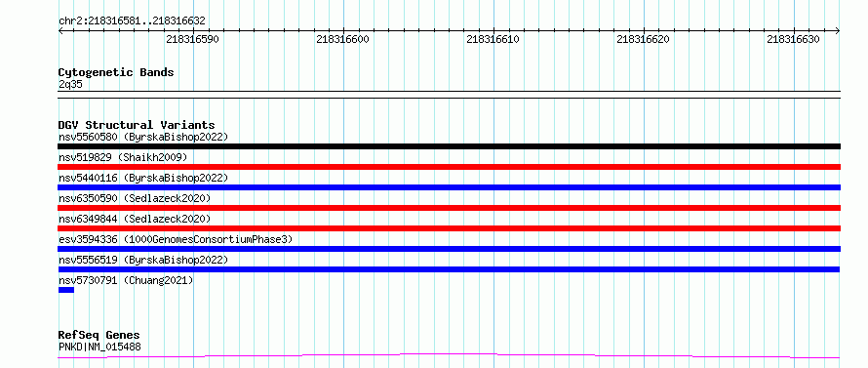Click the DGV Structural Variants track title

pyautogui.click(x=137, y=125)
